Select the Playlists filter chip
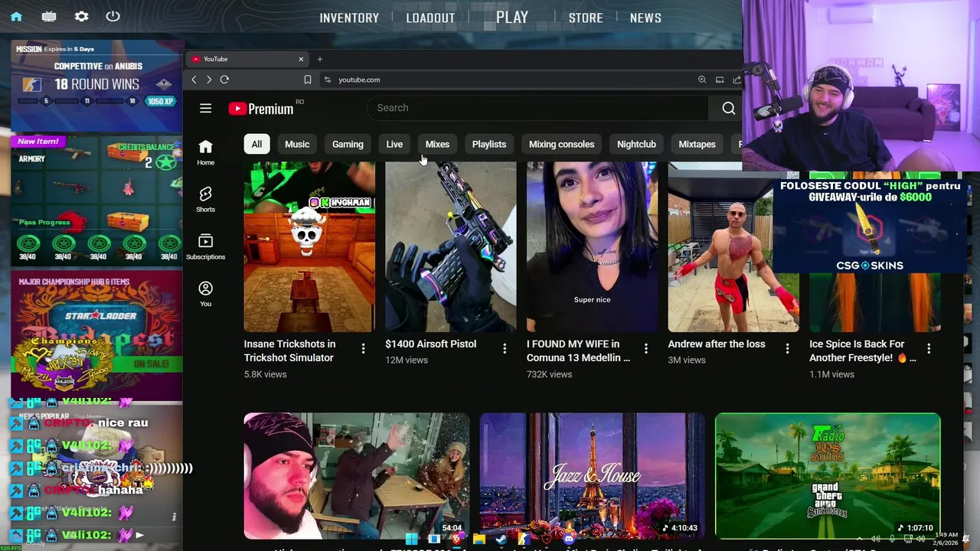This screenshot has width=980, height=551. click(x=489, y=144)
